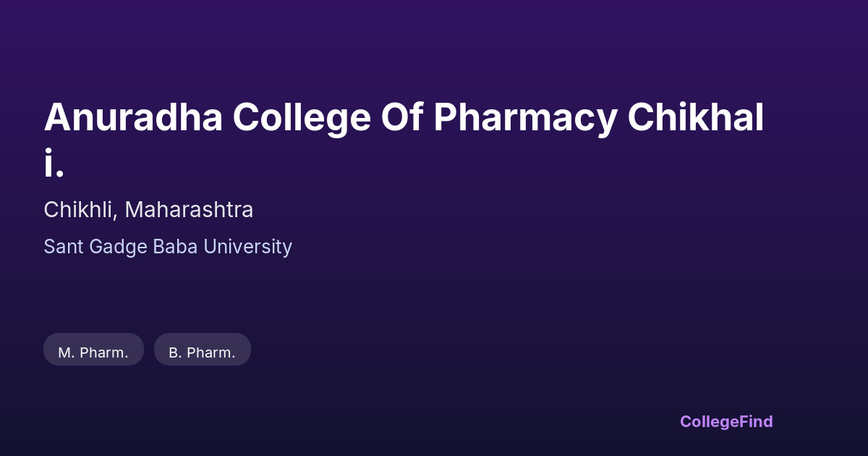This screenshot has width=868, height=456.
Task: Click the wrapped 'i.' on the second heading line
Action: [54, 164]
